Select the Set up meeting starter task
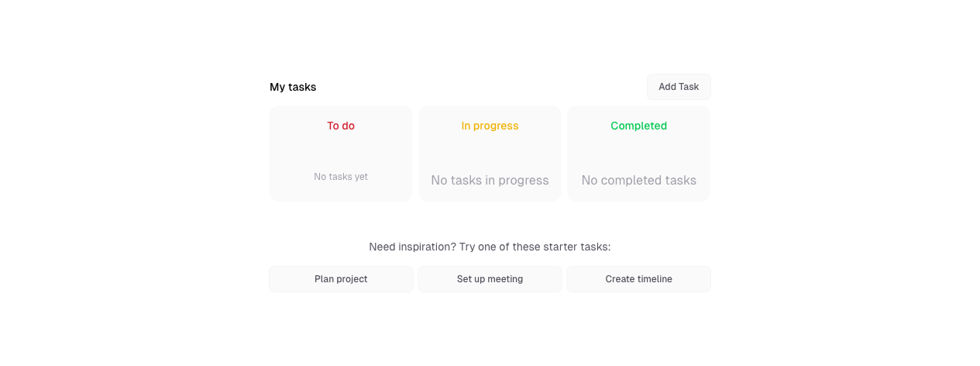 click(x=490, y=279)
